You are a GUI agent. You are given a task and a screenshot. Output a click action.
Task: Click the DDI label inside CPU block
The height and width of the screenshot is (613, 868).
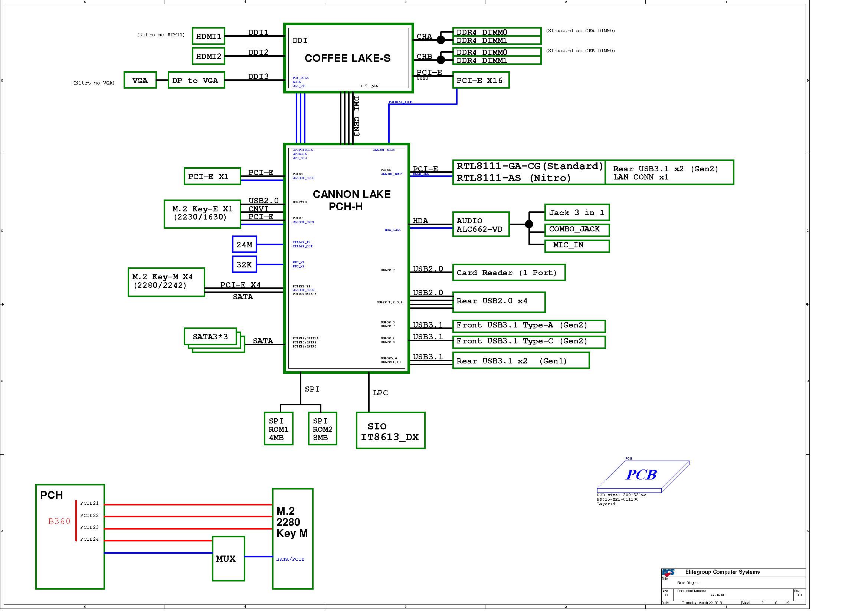(x=300, y=40)
